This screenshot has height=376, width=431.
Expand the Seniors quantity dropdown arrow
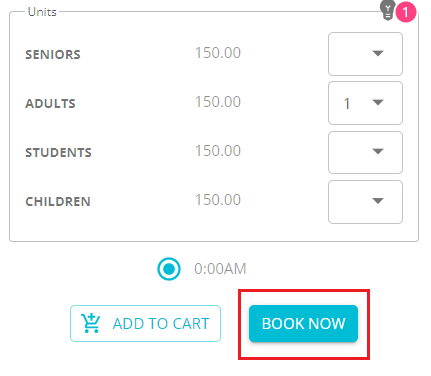click(378, 54)
